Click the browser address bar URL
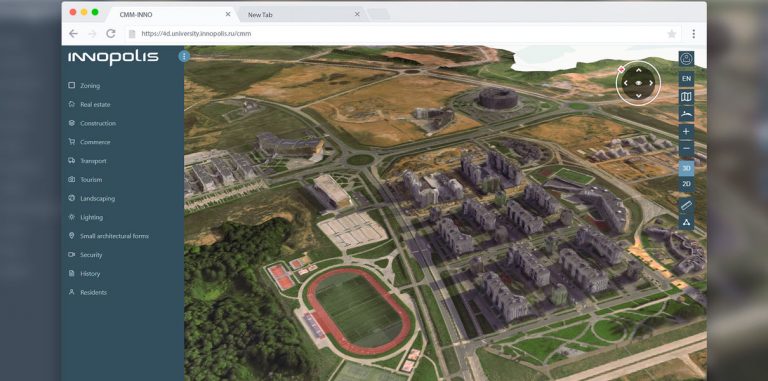768x381 pixels. (196, 34)
